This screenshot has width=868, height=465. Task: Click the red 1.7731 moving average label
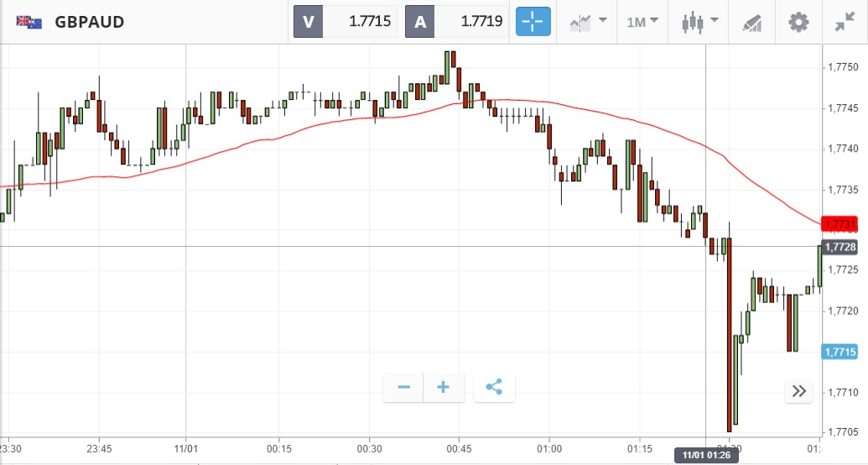point(839,224)
